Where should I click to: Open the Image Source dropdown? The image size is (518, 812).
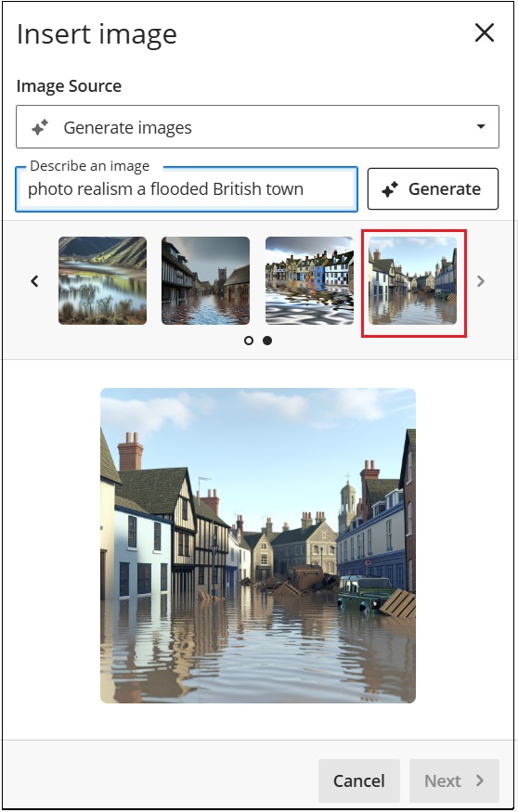(257, 127)
